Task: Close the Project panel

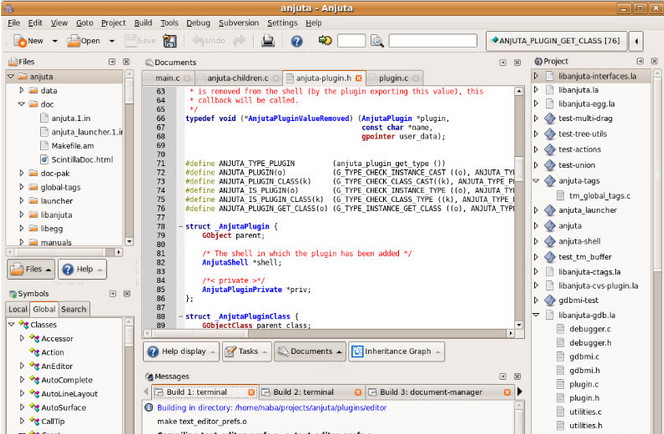Action: point(654,61)
